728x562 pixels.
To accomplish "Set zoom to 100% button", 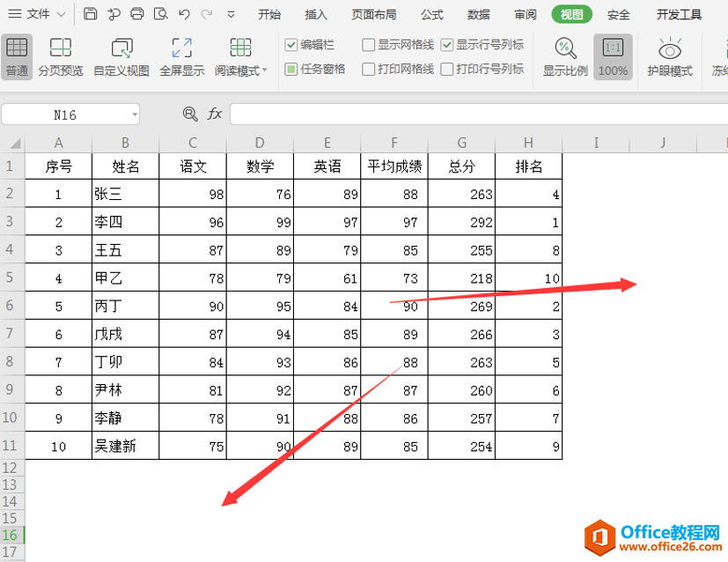I will tap(613, 57).
